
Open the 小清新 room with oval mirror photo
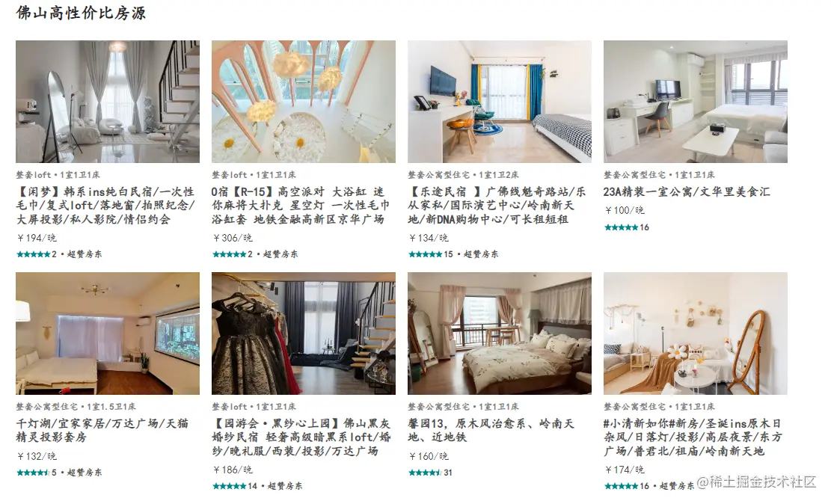coord(696,334)
